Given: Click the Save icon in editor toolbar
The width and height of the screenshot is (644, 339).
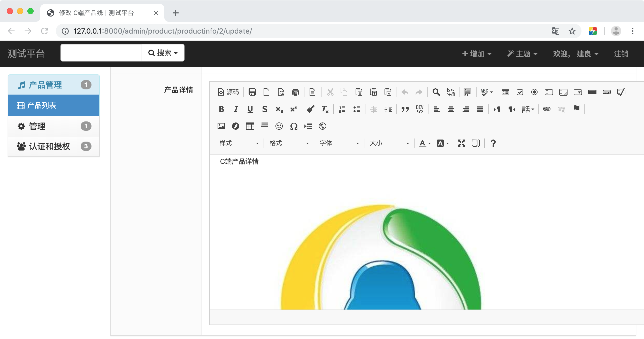Looking at the screenshot, I should pos(252,92).
